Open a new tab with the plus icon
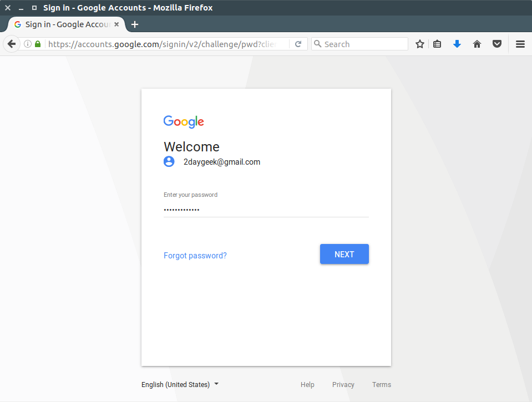 point(135,24)
